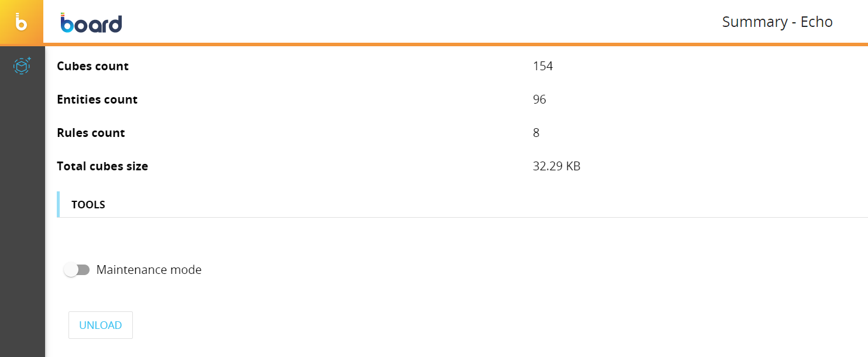This screenshot has width=868, height=357.
Task: Open the Board main menu icon
Action: (x=22, y=22)
